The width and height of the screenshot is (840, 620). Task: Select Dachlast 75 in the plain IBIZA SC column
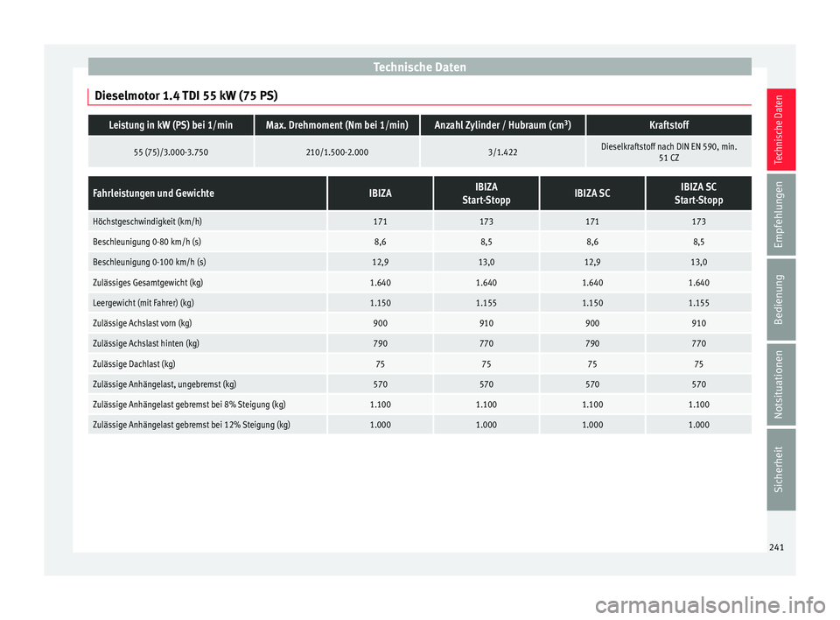click(592, 364)
